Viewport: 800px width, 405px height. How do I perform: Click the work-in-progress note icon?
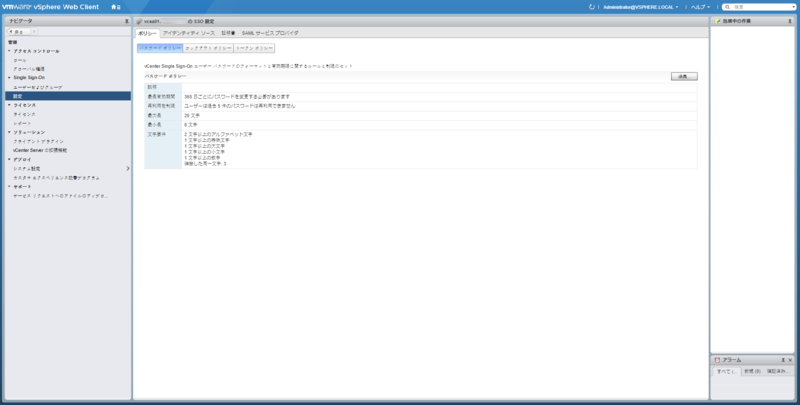(x=718, y=21)
